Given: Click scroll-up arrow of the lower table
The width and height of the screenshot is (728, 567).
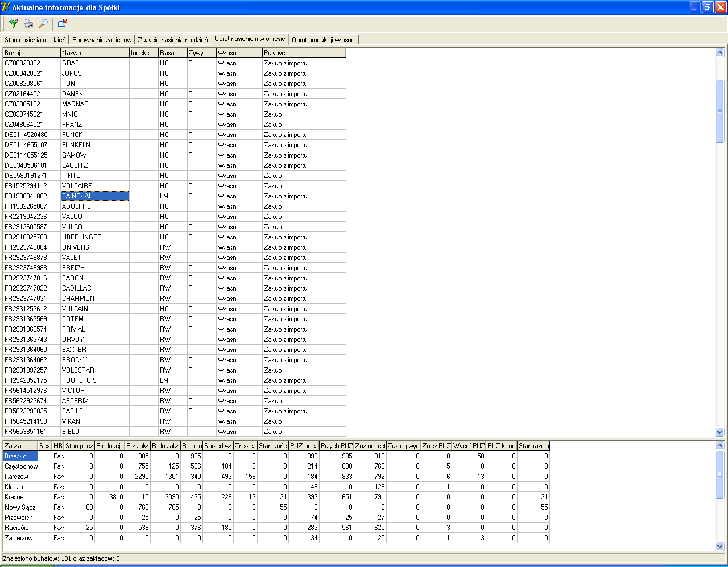Looking at the screenshot, I should coord(719,446).
